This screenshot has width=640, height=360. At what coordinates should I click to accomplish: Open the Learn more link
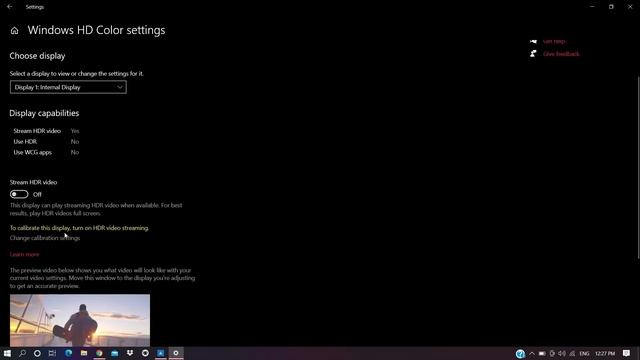(24, 254)
